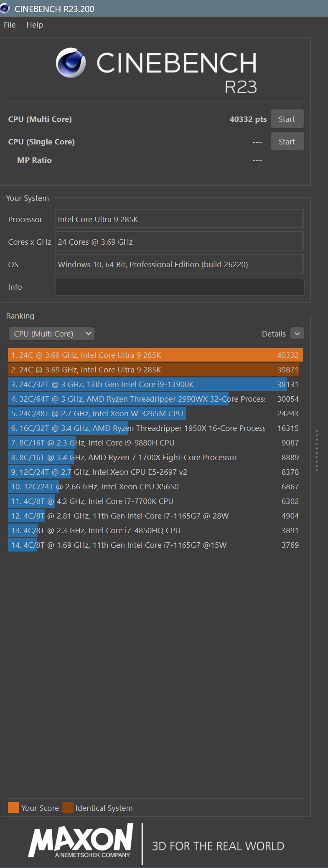Select the top ranking entry scoring 40332
Screen dimensions: 328x868
click(155, 355)
